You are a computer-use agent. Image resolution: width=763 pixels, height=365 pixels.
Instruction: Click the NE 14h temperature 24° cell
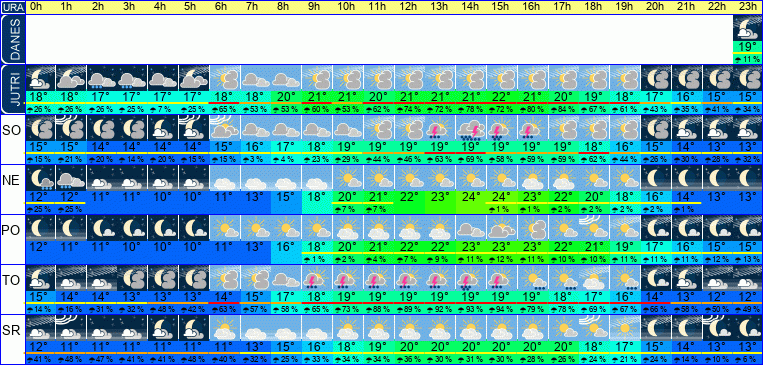pyautogui.click(x=470, y=197)
